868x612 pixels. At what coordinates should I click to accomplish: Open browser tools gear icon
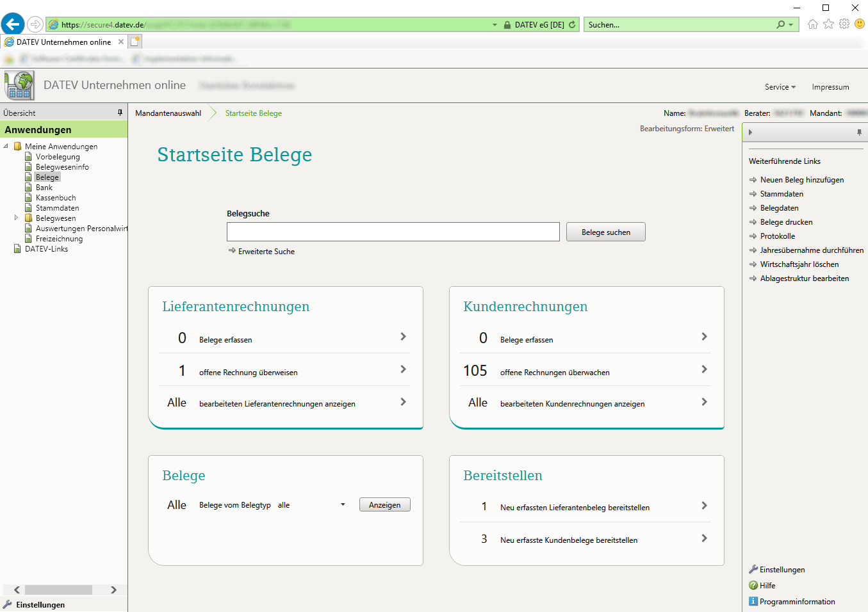[x=844, y=24]
